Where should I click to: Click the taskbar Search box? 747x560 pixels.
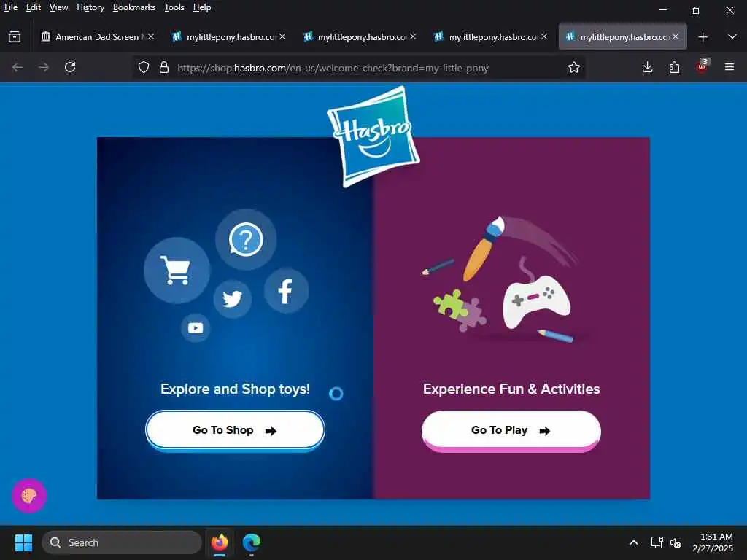(122, 542)
